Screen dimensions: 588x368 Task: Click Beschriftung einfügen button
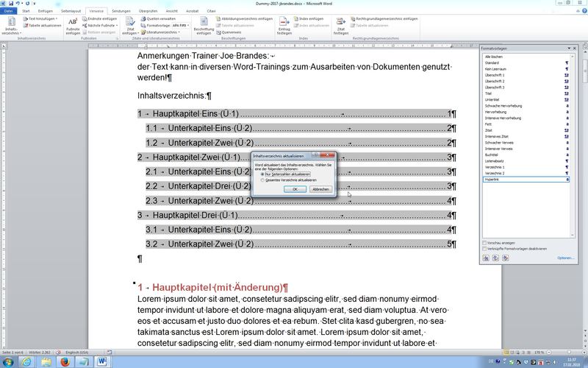(x=204, y=26)
